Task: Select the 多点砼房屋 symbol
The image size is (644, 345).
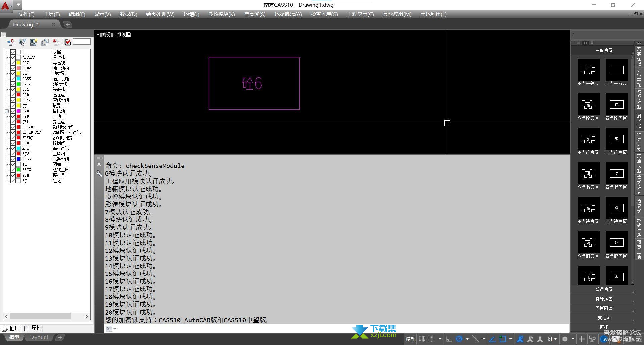Action: click(588, 104)
